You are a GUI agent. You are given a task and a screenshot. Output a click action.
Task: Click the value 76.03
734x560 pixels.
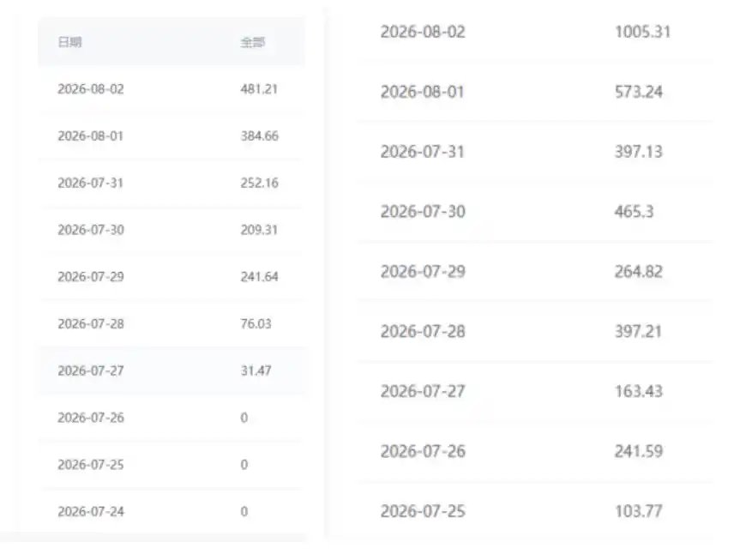(x=256, y=323)
